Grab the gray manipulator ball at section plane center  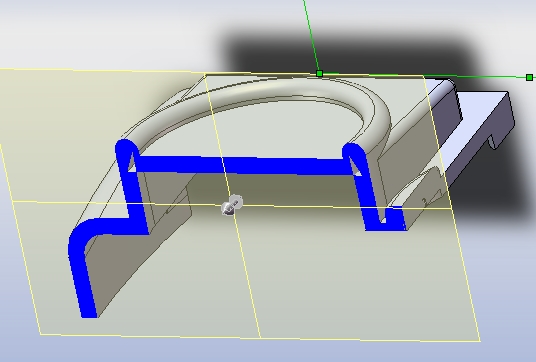tap(232, 205)
